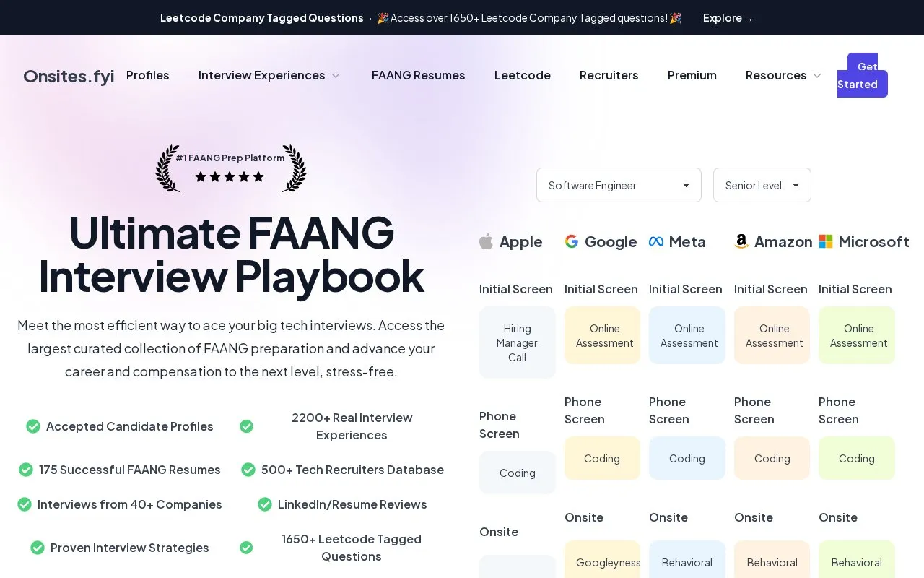Viewport: 924px width, 578px height.
Task: Click the Apple logo icon
Action: pyautogui.click(x=486, y=241)
